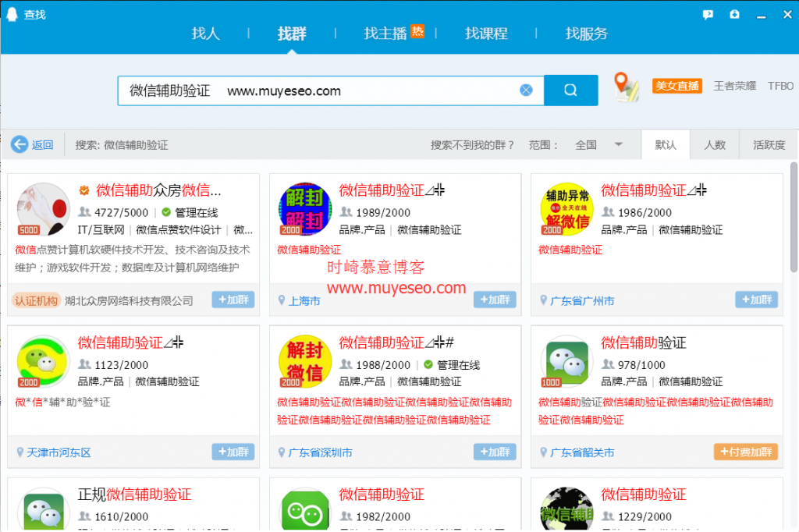Open the 湖北众房网络科技有限公司 link
The image size is (799, 532).
129,300
